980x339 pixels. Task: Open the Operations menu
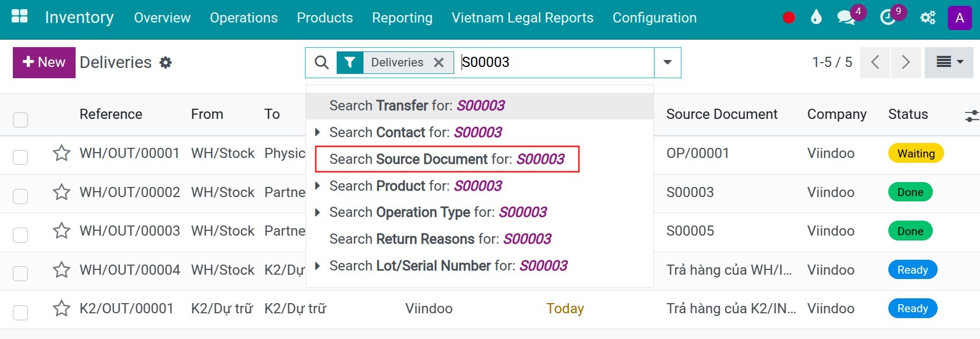pyautogui.click(x=243, y=18)
